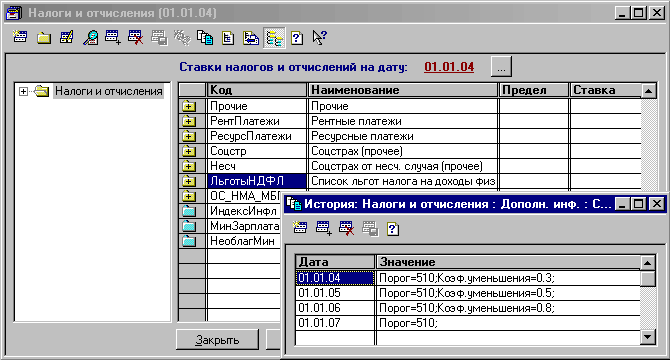Screen dimensions: 670x360
Task: Click New record icon in History window toolbar
Action: (300, 228)
